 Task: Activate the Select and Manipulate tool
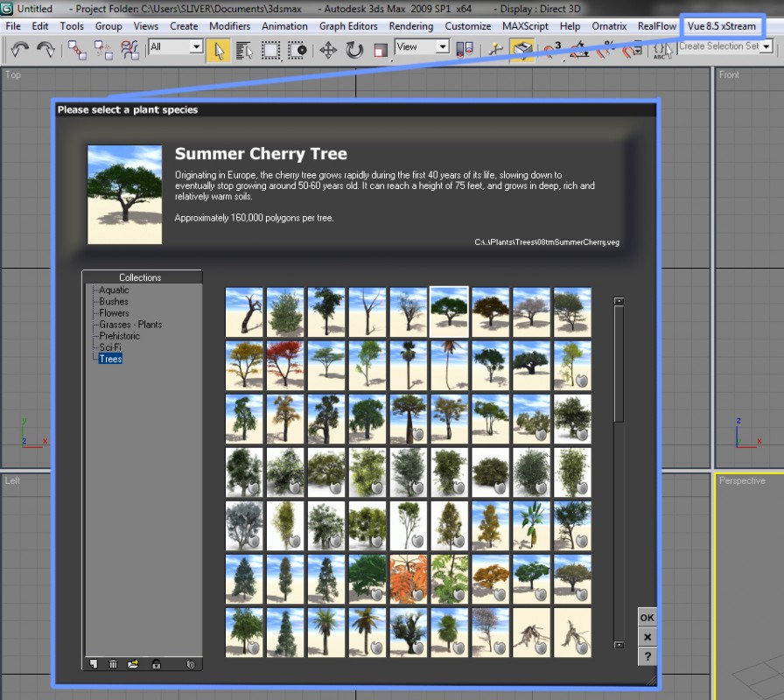tap(496, 50)
